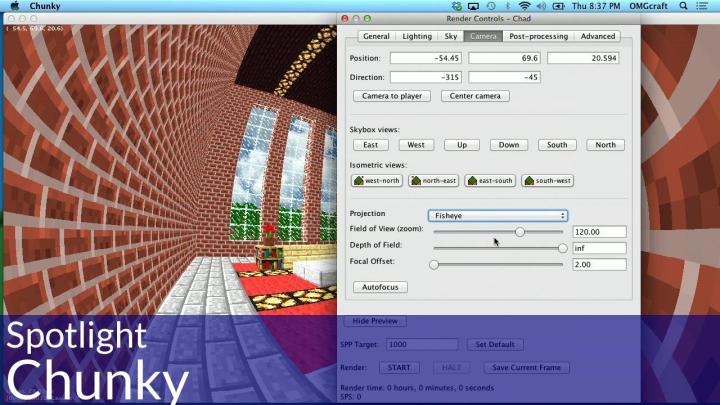The height and width of the screenshot is (405, 720).
Task: Click the Center camera button
Action: pos(475,96)
